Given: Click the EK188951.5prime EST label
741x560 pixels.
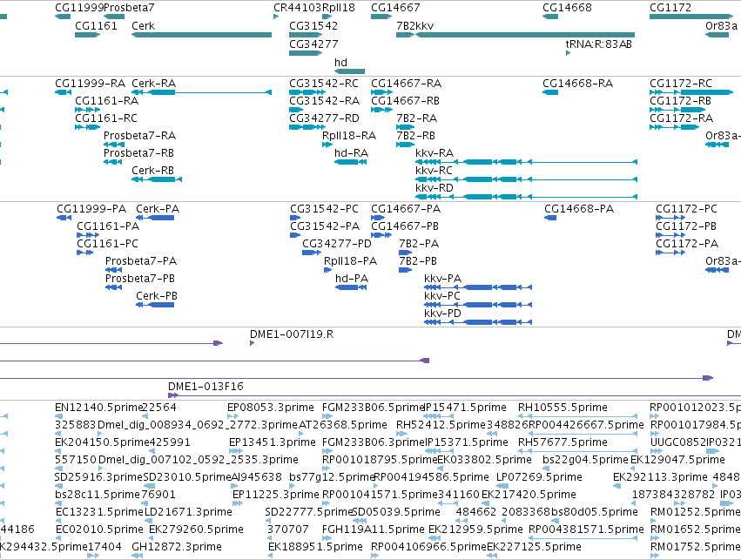Looking at the screenshot, I should 315,547.
